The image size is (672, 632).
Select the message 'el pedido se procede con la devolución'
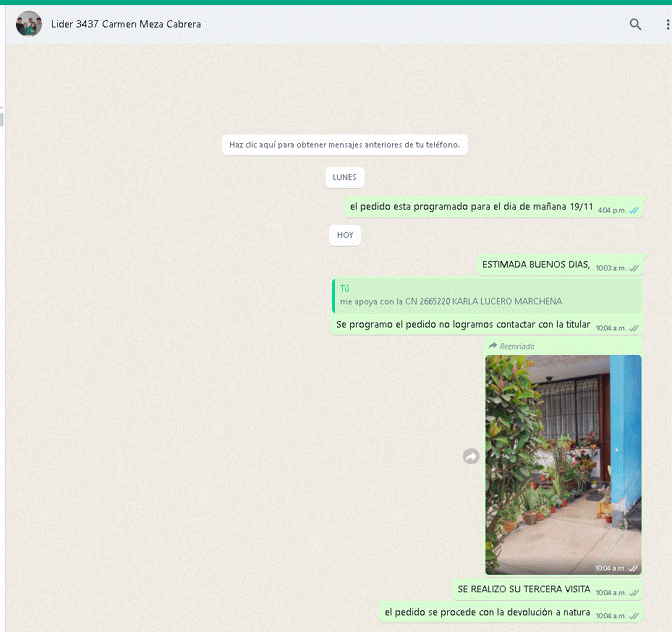[488, 612]
